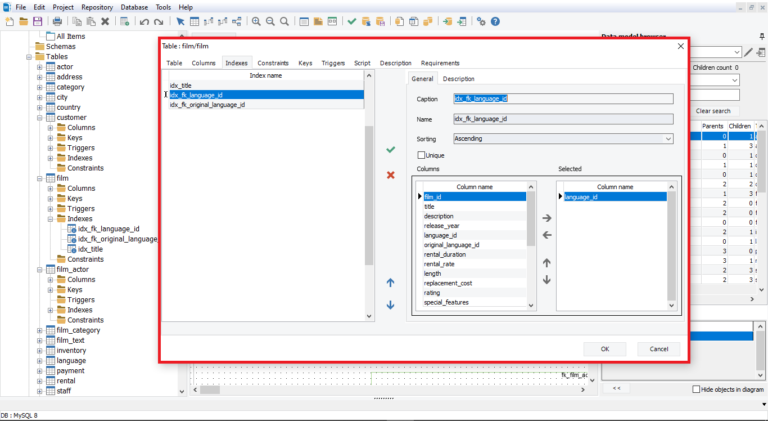Click the green checkmark to apply the index
Viewport: 768px width, 421px height.
(x=390, y=149)
